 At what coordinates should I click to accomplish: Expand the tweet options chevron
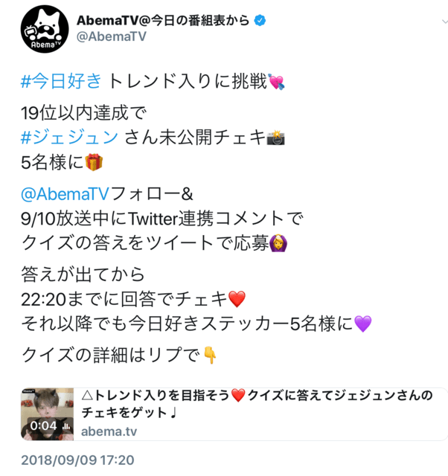[x=445, y=22]
